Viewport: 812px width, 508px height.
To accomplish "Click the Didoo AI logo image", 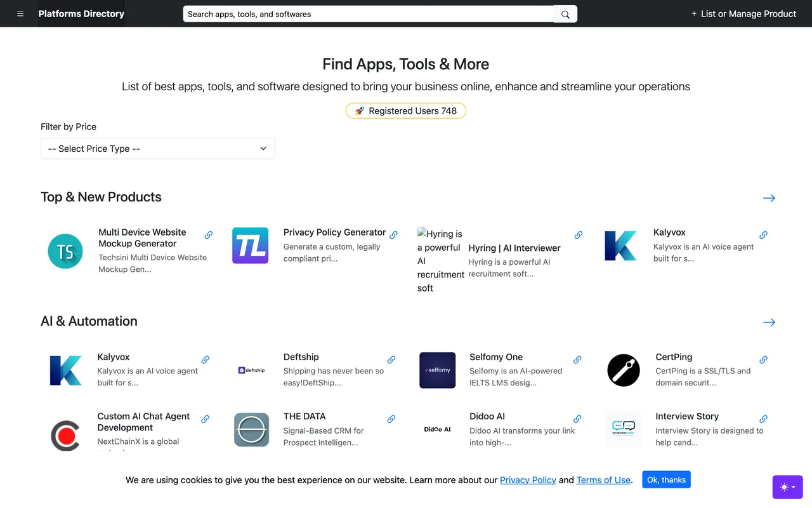I will [x=438, y=430].
